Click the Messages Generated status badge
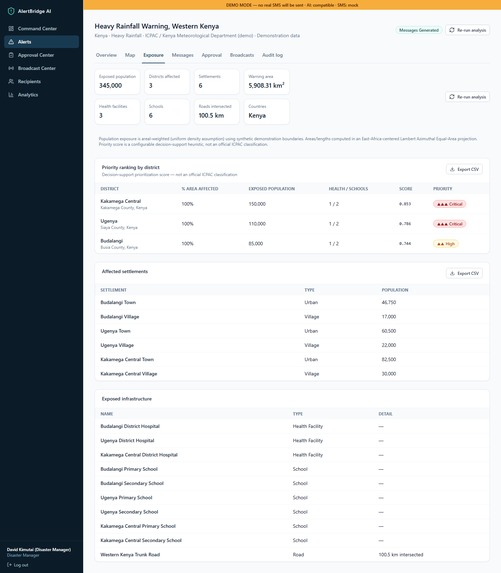This screenshot has width=501, height=573. tap(419, 30)
